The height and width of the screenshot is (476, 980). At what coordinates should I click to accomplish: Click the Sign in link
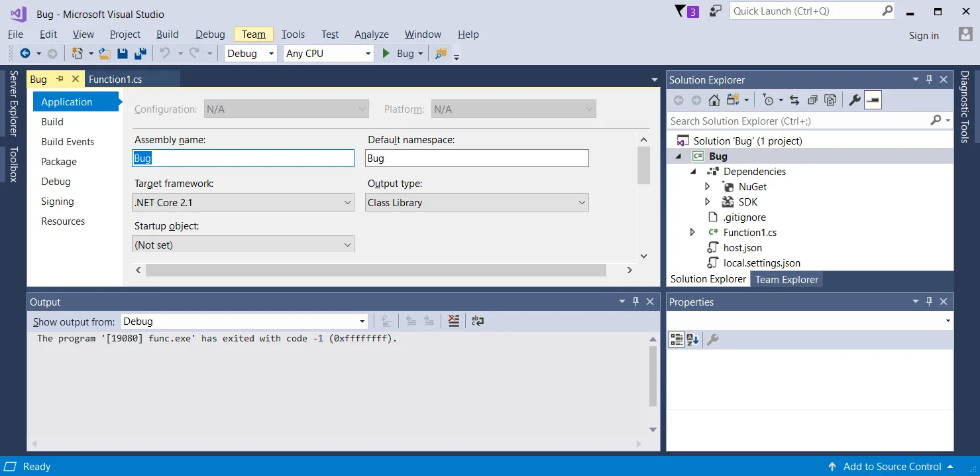coord(924,36)
